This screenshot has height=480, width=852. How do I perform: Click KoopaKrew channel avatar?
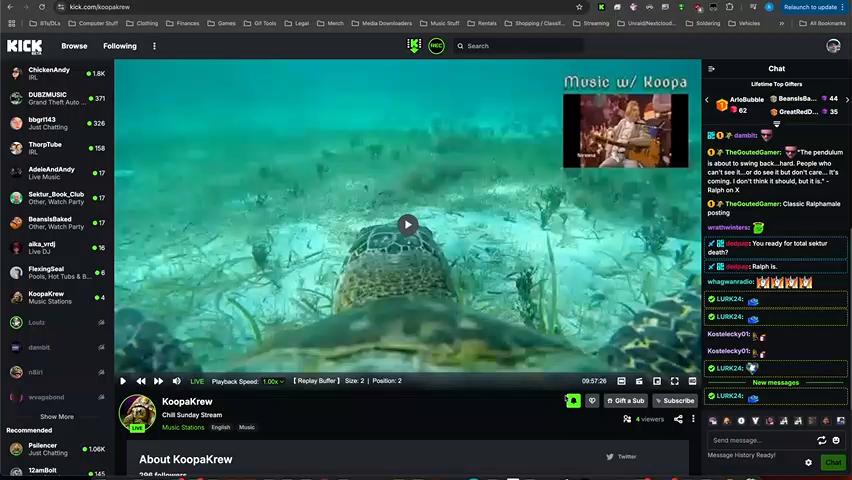(x=137, y=413)
